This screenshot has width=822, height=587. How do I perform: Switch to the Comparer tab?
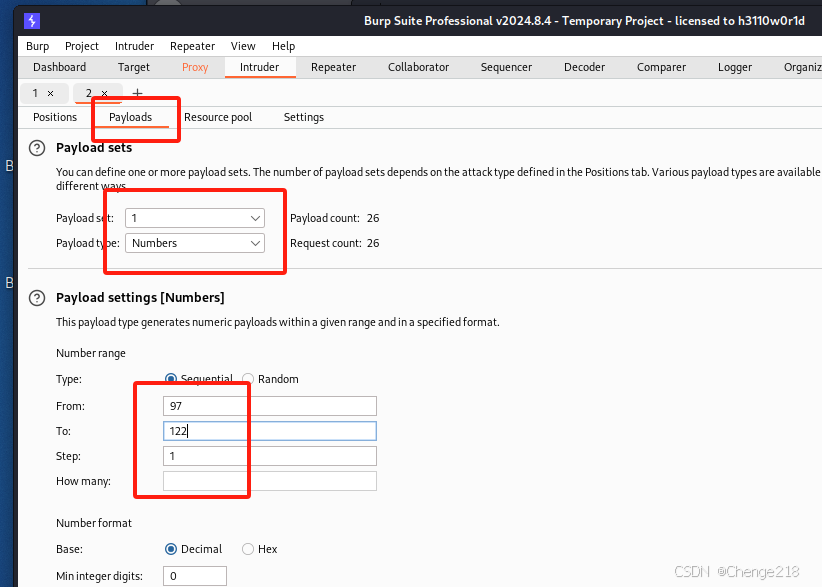pyautogui.click(x=662, y=67)
